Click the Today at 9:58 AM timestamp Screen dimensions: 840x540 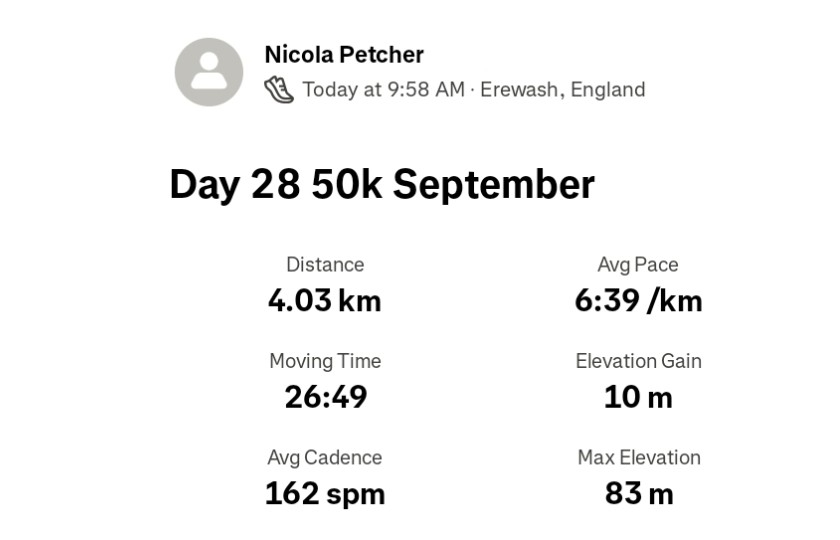pos(384,90)
